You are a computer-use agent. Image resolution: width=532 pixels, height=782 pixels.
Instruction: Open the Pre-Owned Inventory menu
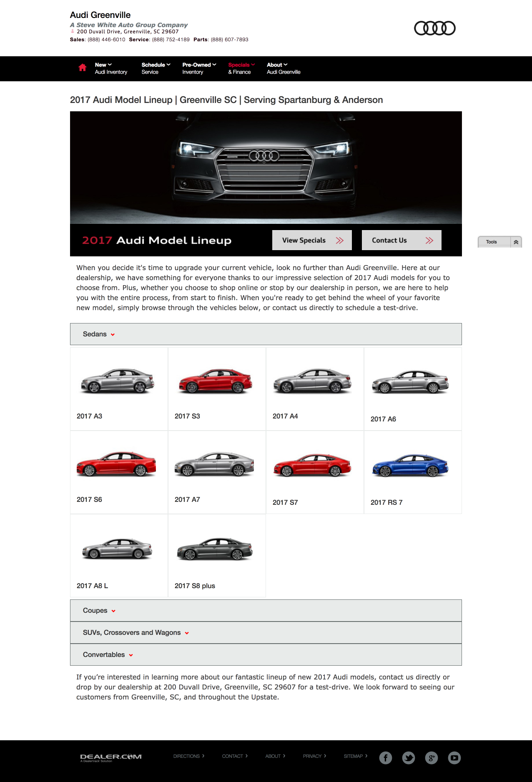point(199,68)
